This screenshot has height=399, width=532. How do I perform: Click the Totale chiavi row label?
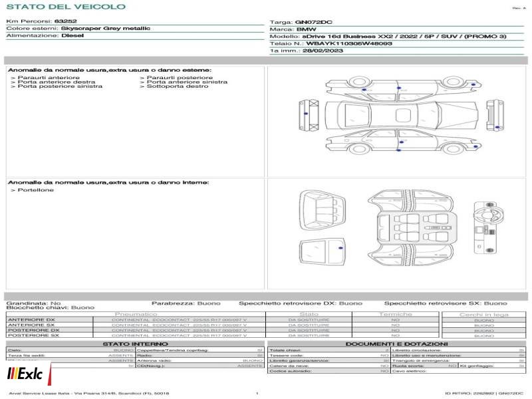click(285, 350)
